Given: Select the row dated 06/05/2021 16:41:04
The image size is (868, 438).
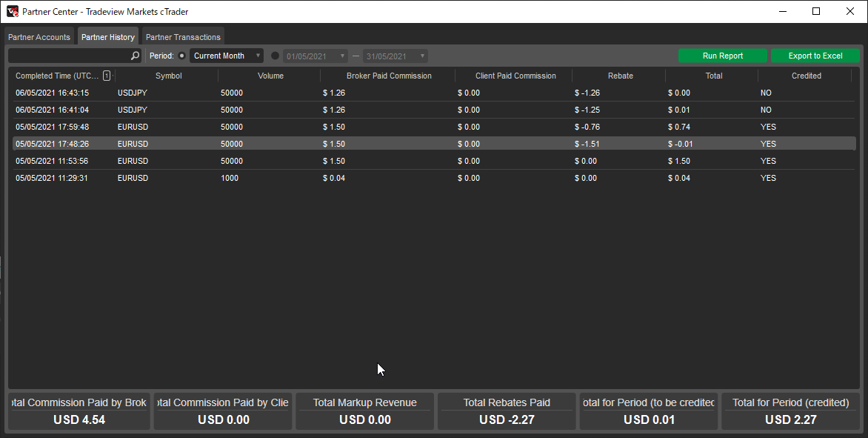Looking at the screenshot, I should pyautogui.click(x=434, y=110).
